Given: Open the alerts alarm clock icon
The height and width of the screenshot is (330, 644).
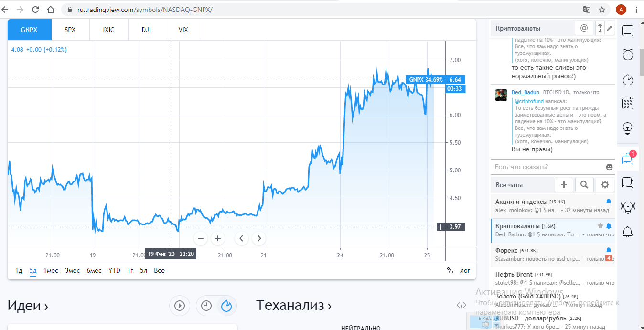Looking at the screenshot, I should coord(628,55).
